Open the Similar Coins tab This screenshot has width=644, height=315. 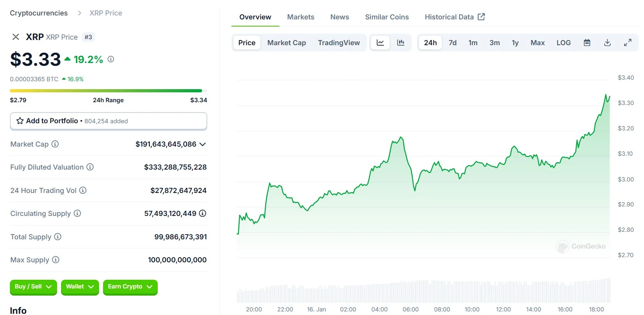(387, 17)
